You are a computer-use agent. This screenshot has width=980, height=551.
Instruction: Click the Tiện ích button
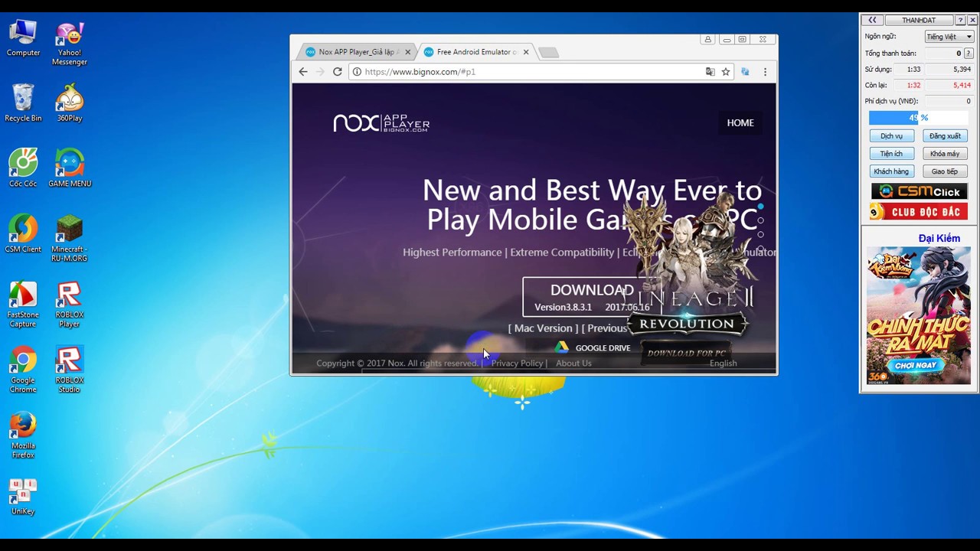(891, 154)
